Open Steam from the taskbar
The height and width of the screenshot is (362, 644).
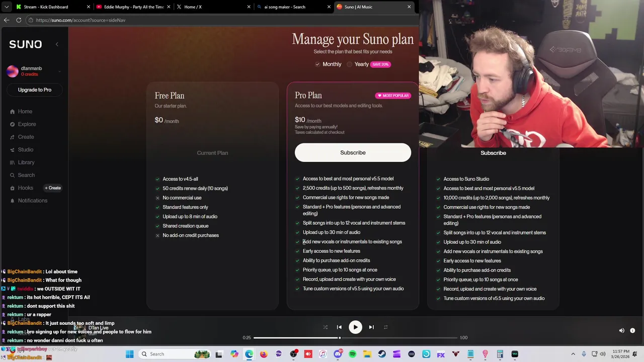(x=382, y=354)
